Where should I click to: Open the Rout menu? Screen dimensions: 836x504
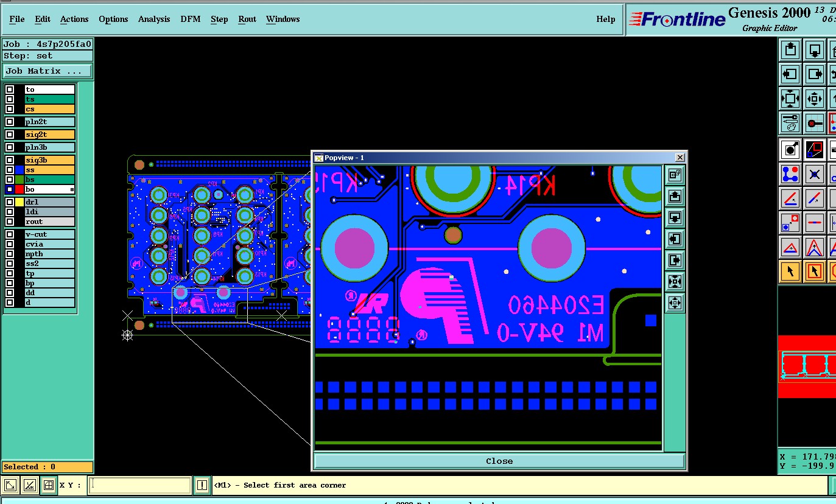247,19
